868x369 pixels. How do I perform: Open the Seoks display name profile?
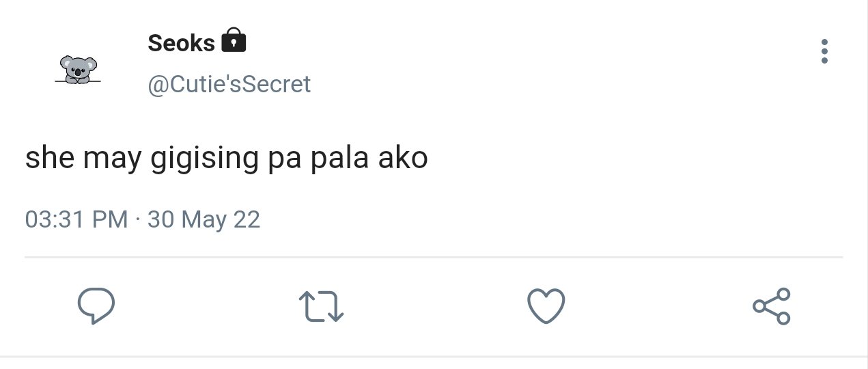[x=181, y=43]
